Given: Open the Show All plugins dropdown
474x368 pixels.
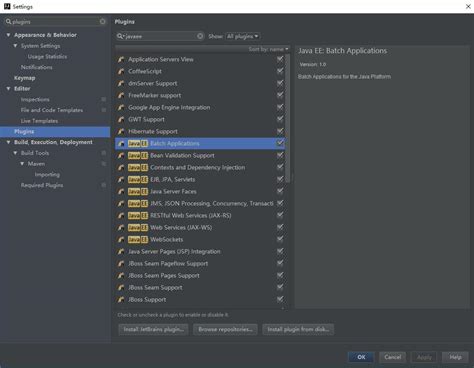Looking at the screenshot, I should (x=243, y=36).
